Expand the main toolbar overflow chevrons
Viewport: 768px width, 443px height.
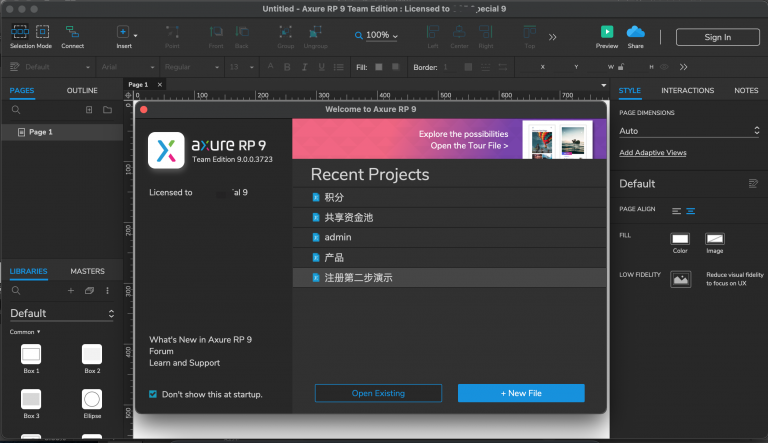[x=552, y=37]
